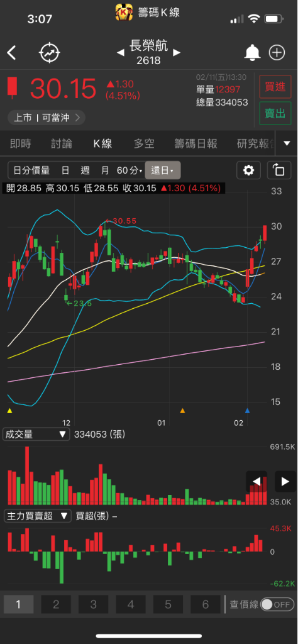298x644 pixels.
Task: Expand the 上市 | 可當沖 chip
Action: coord(47,118)
